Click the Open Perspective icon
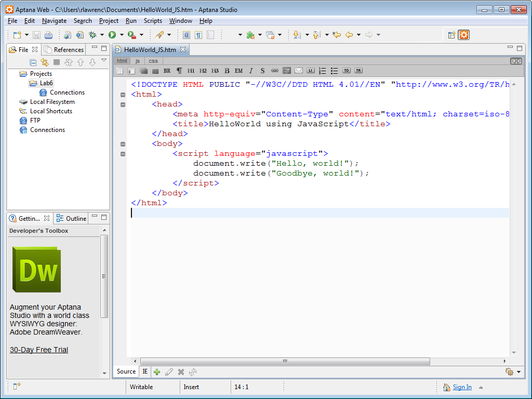The height and width of the screenshot is (399, 532). [451, 35]
